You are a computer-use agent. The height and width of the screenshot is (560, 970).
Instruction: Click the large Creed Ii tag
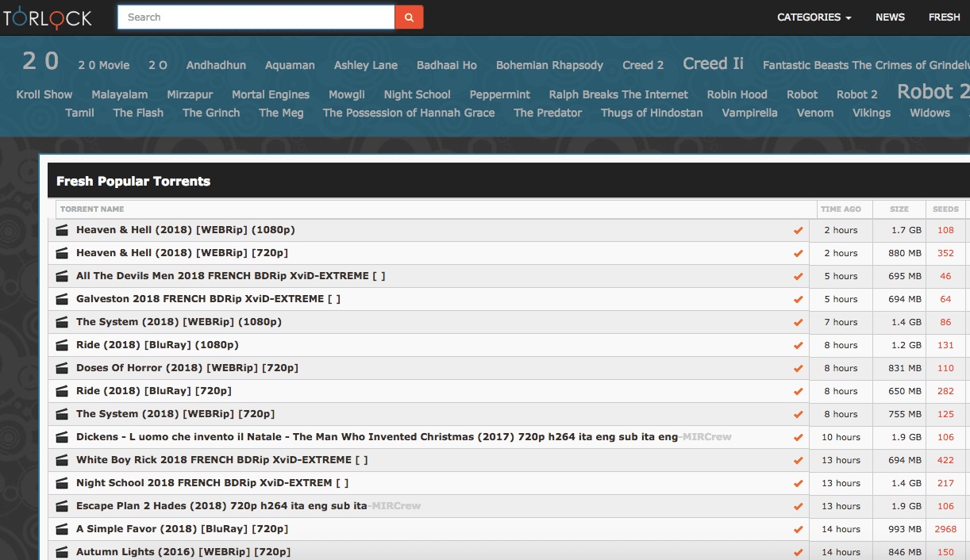pos(713,63)
